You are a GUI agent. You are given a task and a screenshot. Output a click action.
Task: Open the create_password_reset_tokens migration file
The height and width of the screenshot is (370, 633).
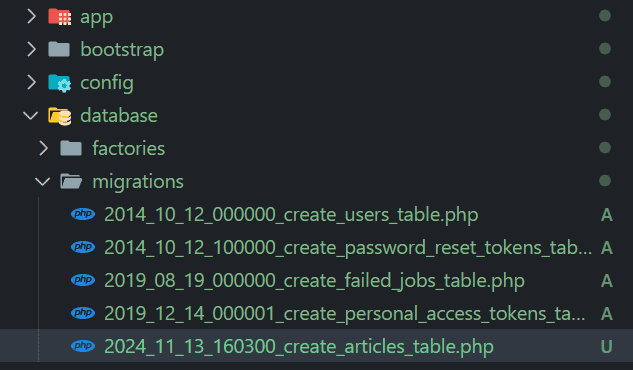[x=348, y=247]
